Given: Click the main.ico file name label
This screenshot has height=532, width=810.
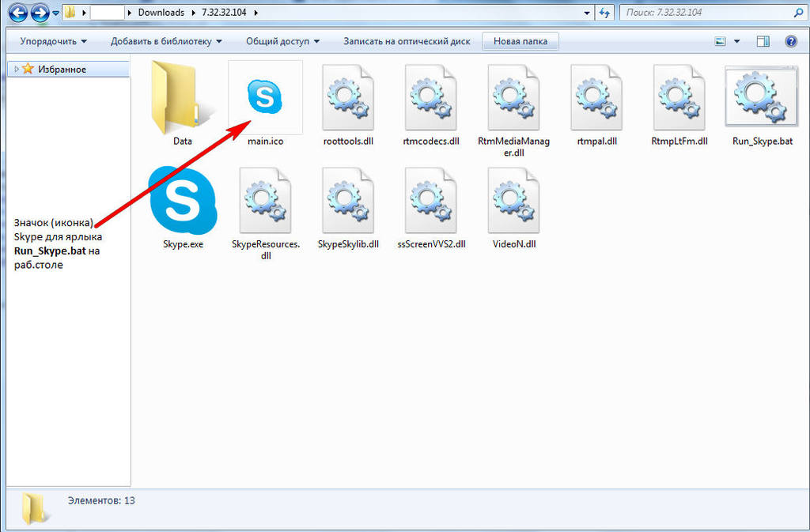Looking at the screenshot, I should point(266,141).
